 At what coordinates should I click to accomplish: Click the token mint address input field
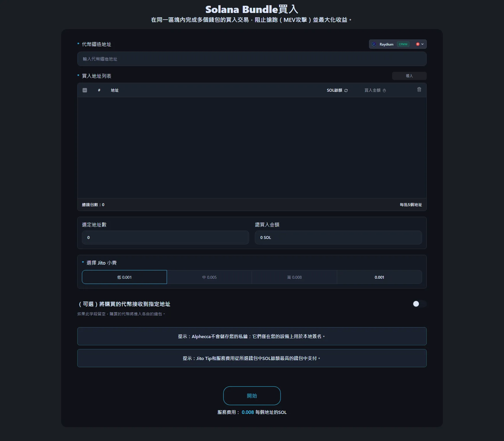point(252,59)
